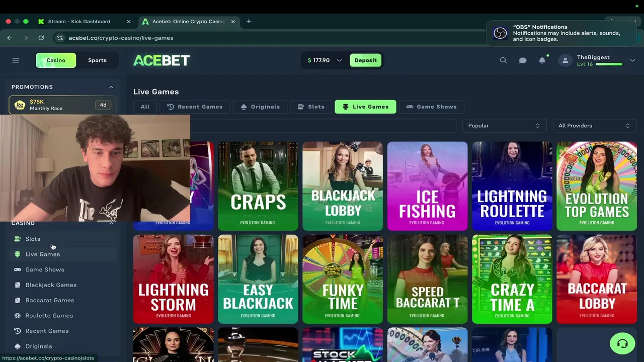Open the Funky Time game
Viewport: 644px width, 362px height.
tap(343, 279)
